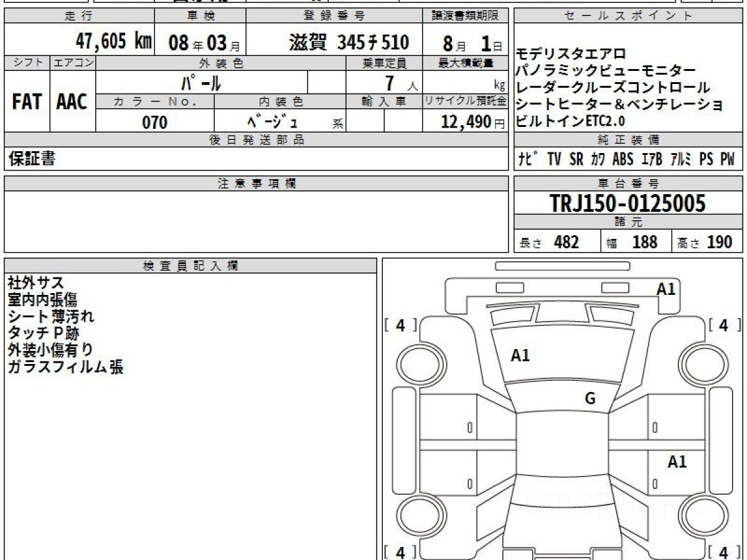Select equipment code ABS

click(622, 159)
